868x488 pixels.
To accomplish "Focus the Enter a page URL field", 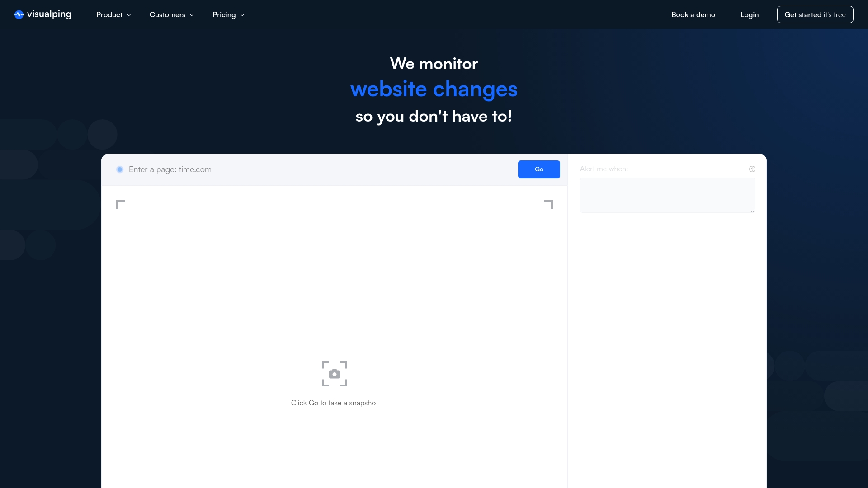I will pos(321,169).
